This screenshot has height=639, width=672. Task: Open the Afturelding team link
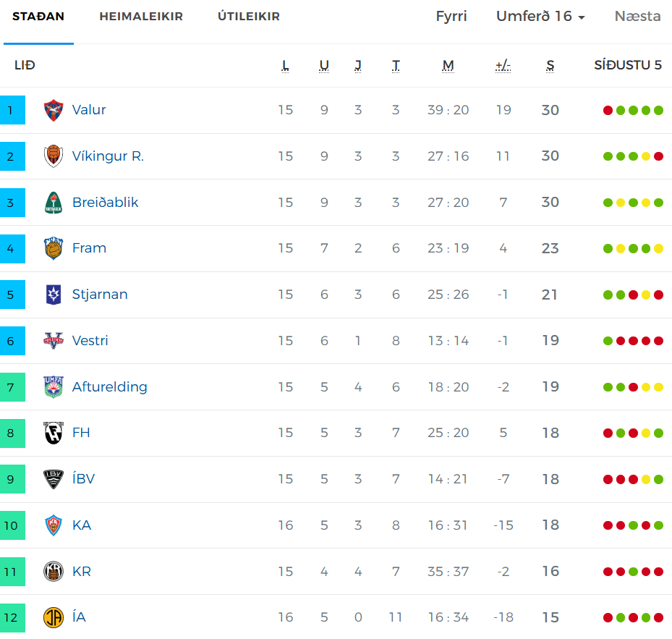110,387
